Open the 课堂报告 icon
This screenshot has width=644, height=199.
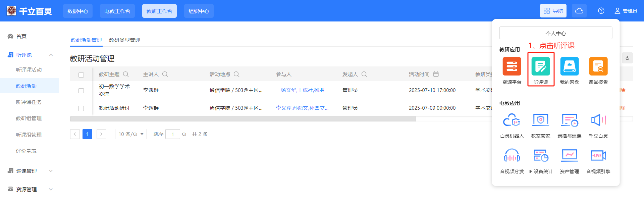[598, 66]
